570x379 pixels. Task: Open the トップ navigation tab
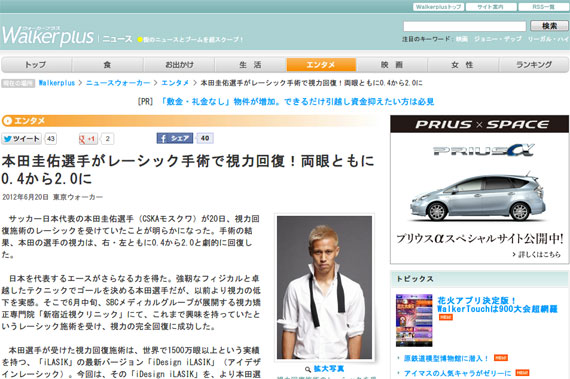36,65
